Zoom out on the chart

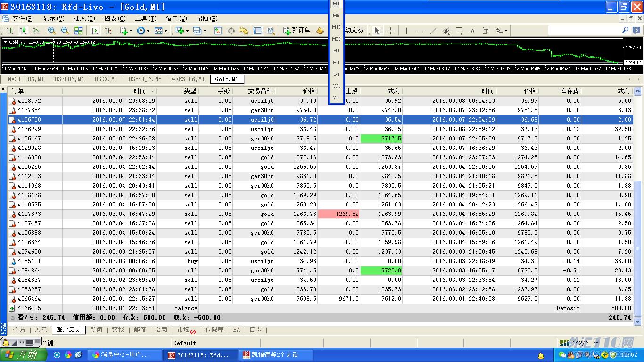[65, 31]
